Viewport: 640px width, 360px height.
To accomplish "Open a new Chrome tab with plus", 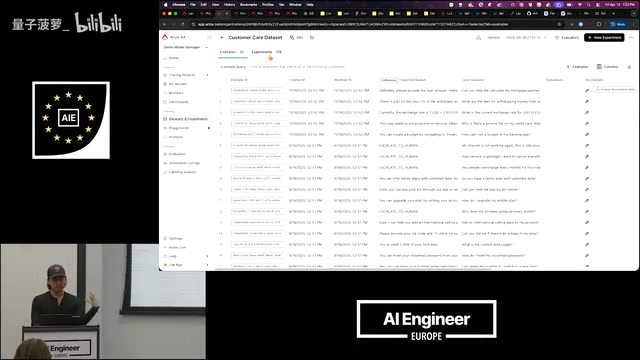I will coord(613,13).
